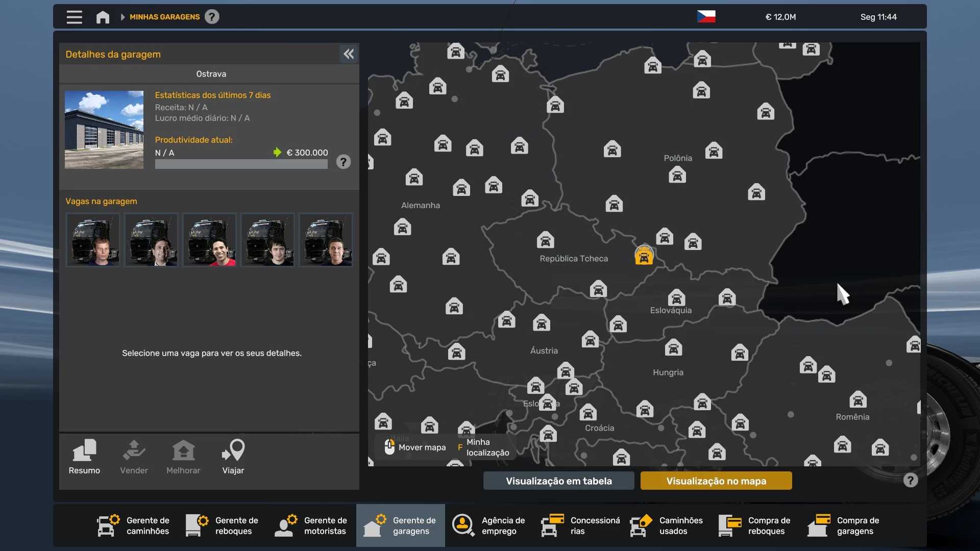Open Agência de emprego
980x551 pixels.
coord(489,525)
